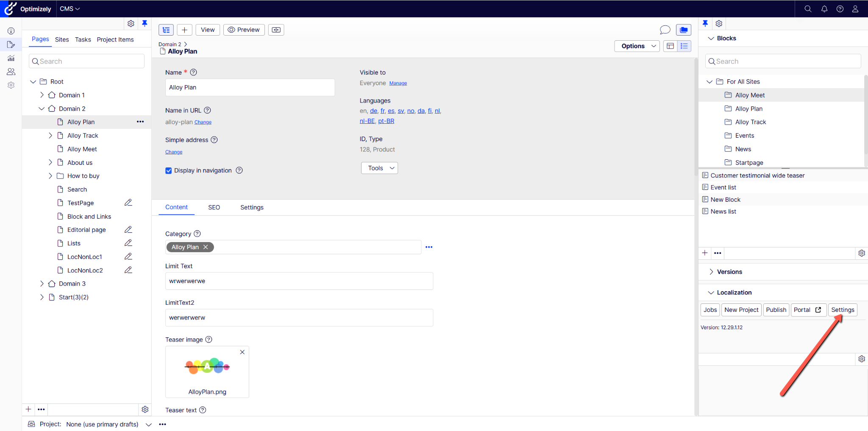The width and height of the screenshot is (868, 431).
Task: Switch to the Sites tab
Action: (62, 39)
